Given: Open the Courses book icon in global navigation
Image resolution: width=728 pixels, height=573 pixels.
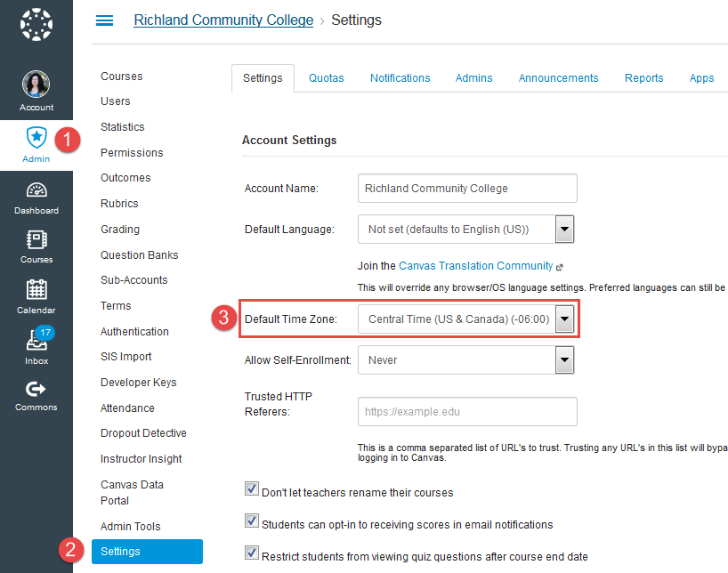Looking at the screenshot, I should (x=36, y=240).
